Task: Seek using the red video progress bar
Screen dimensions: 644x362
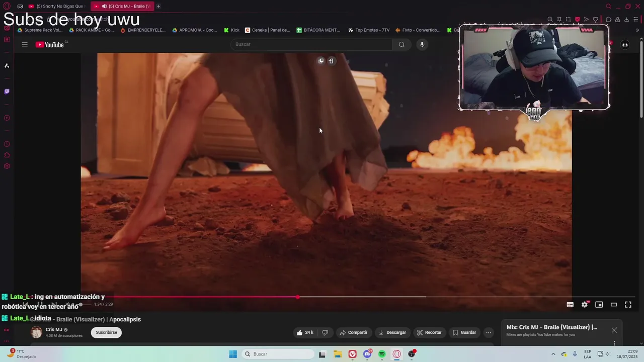Action: coord(326,297)
